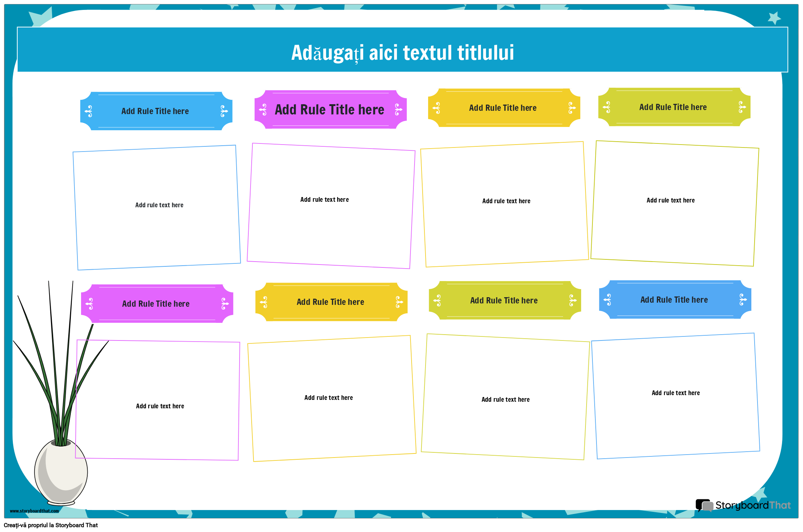Image resolution: width=803 pixels, height=532 pixels.
Task: Select the flourish on the yellow rule banner
Action: (x=436, y=108)
